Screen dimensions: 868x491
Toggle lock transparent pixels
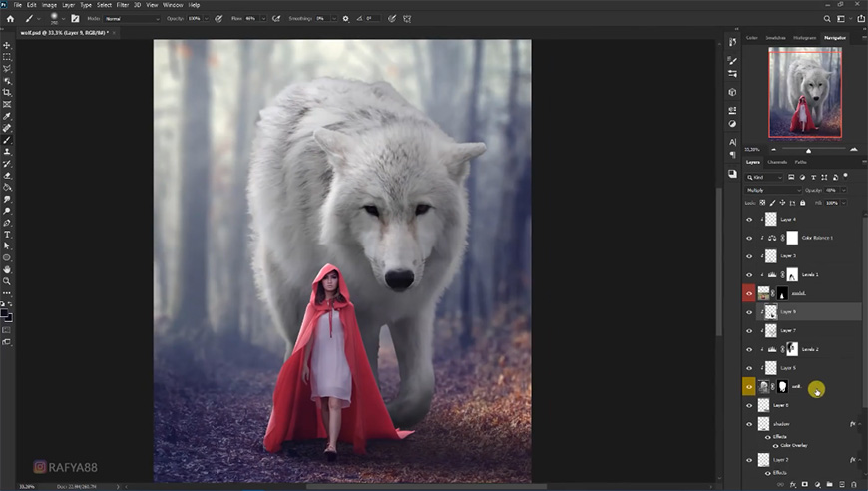[763, 203]
